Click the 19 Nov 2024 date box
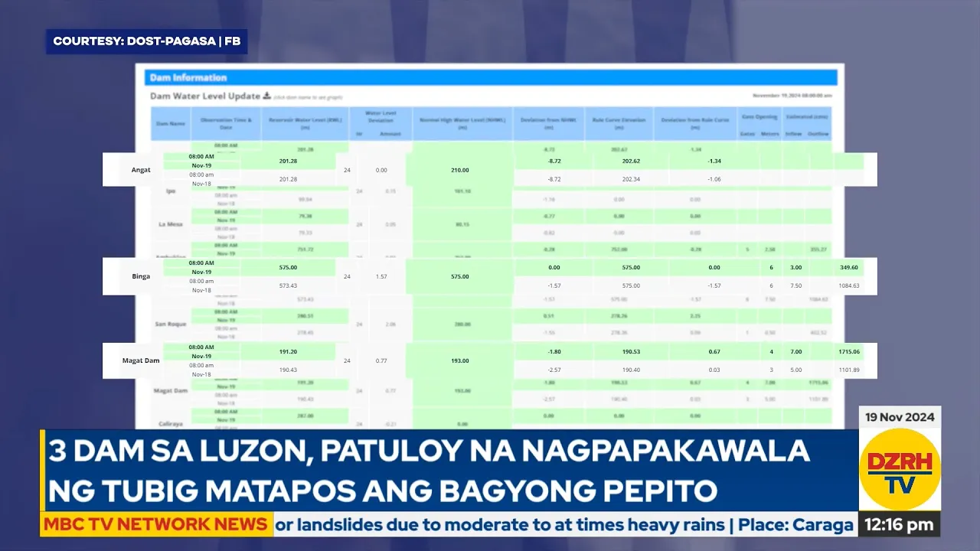 (x=900, y=417)
